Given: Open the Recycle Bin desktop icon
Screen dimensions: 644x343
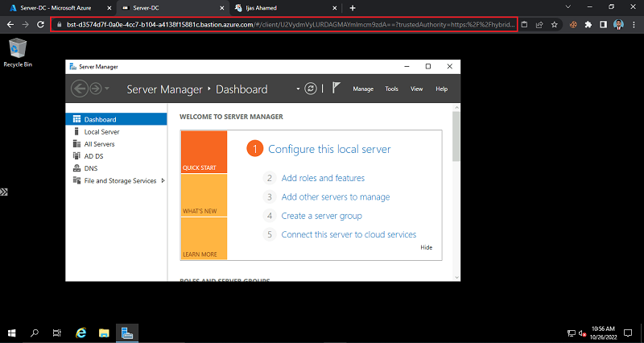Looking at the screenshot, I should point(17,52).
